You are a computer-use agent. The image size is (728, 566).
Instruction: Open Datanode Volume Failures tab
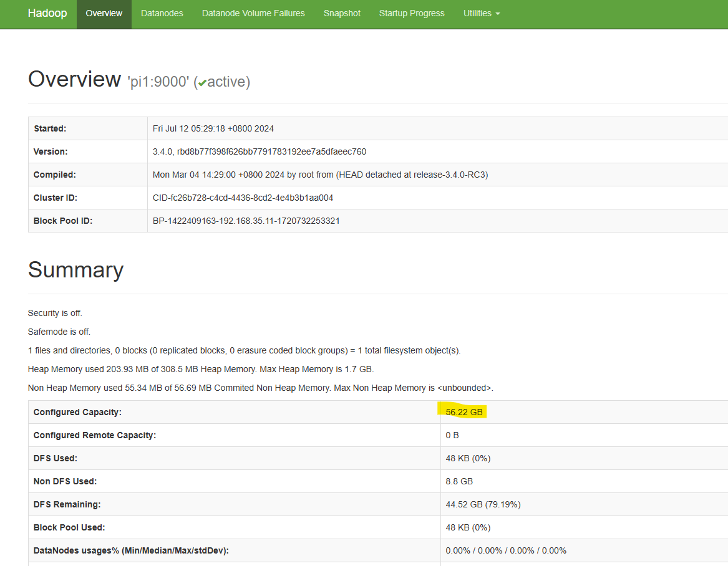tap(253, 14)
